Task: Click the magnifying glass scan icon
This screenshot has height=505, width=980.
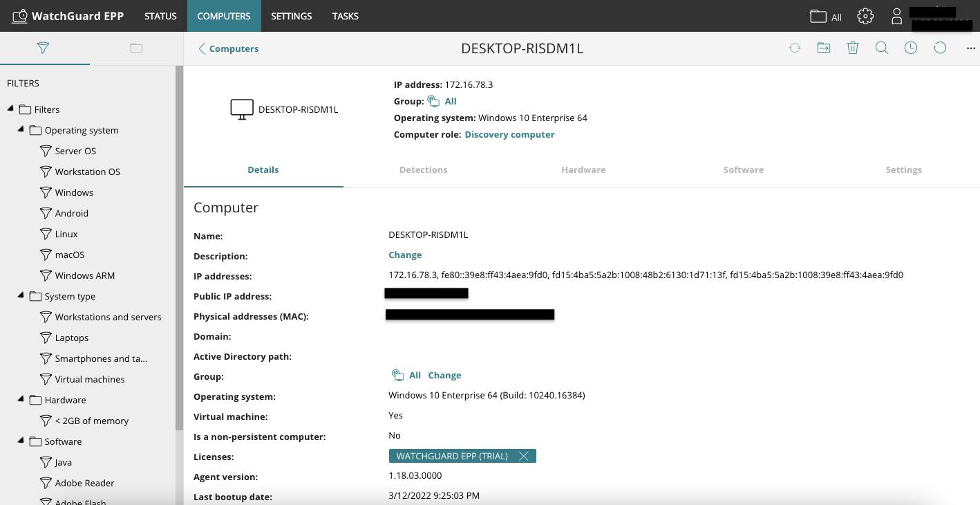Action: point(882,48)
